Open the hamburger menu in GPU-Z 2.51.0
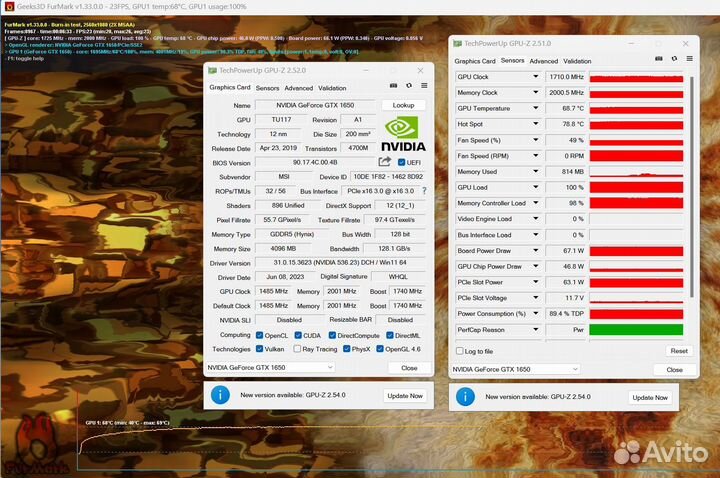The image size is (720, 478). [x=690, y=59]
